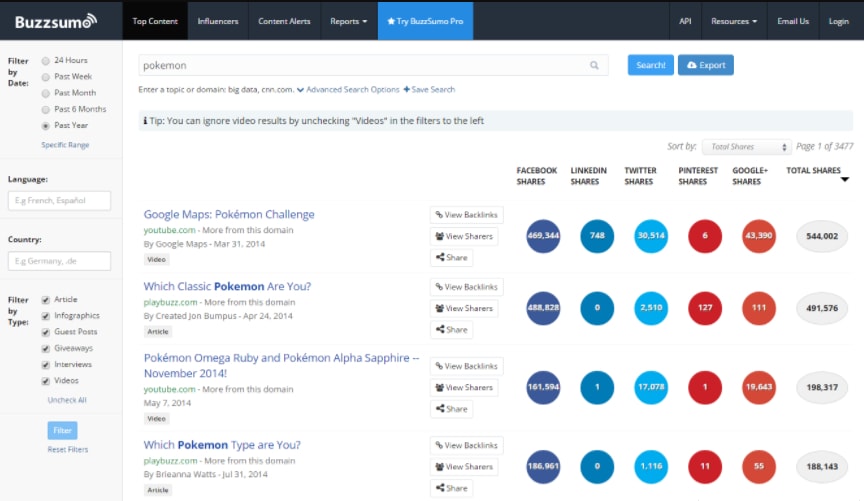Select the Past 6 Months filter
Viewport: 864px width, 501px height.
pos(46,110)
